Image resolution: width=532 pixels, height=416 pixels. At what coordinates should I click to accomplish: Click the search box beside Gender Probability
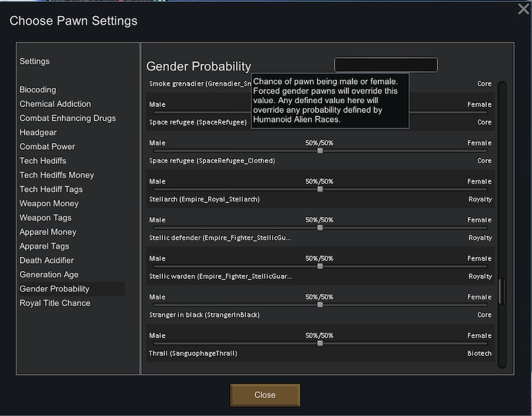(386, 65)
